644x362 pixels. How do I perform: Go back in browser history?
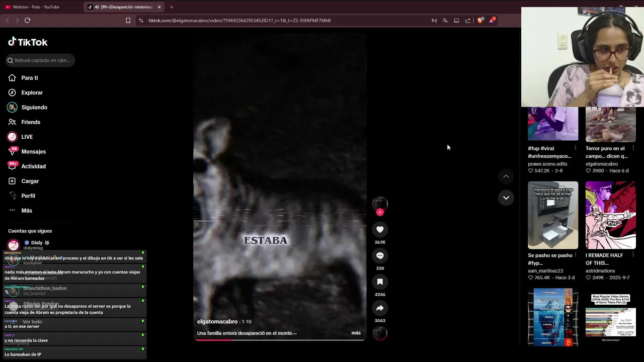pos(7,21)
